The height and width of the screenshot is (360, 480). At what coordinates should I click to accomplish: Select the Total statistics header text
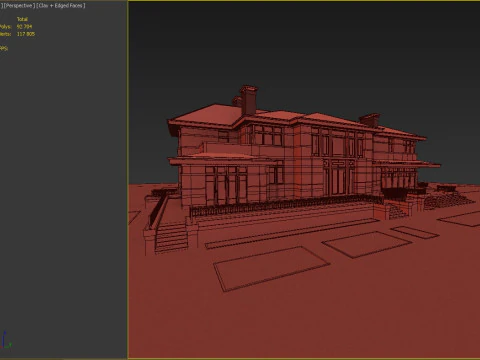(x=22, y=19)
